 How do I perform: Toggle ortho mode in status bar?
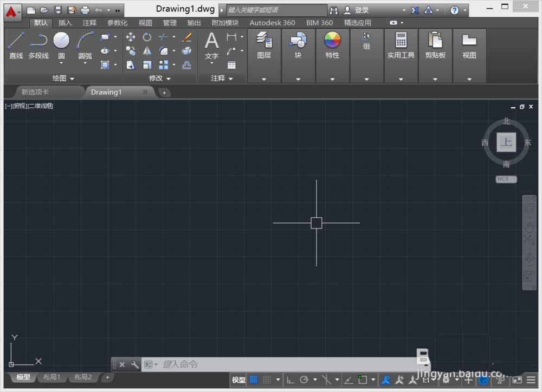click(x=291, y=380)
